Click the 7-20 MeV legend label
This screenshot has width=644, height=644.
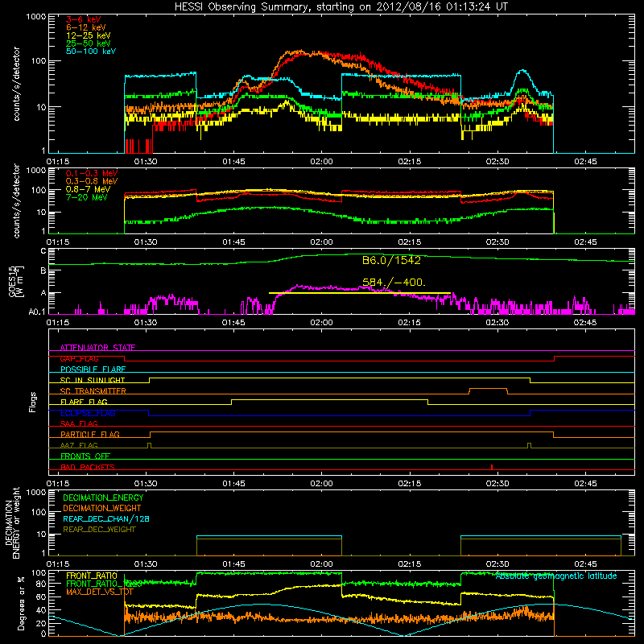click(87, 197)
